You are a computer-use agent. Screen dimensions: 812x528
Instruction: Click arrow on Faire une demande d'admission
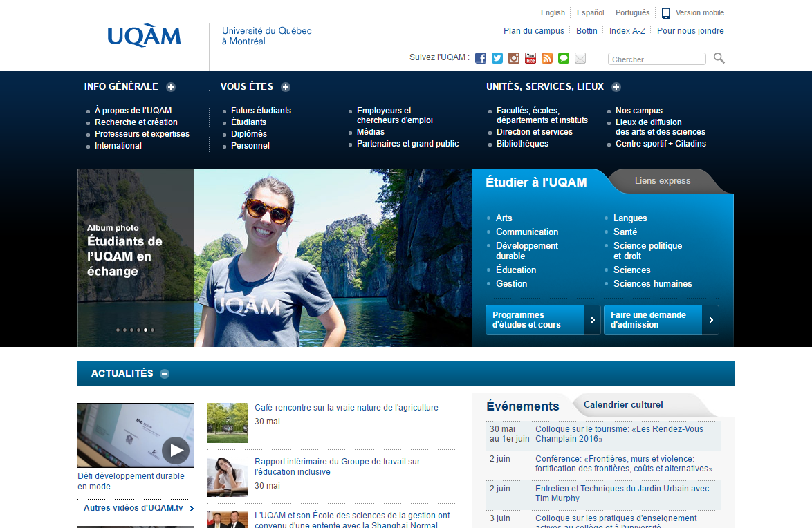[x=710, y=320]
